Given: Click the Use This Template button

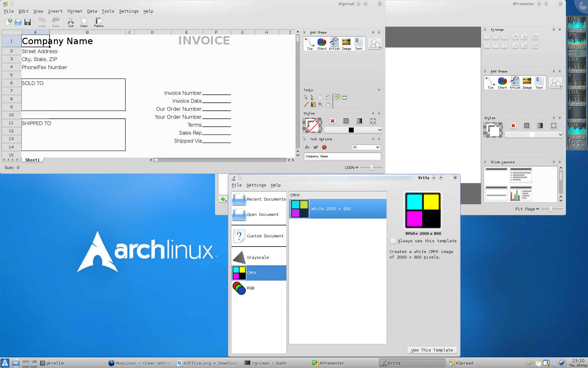Looking at the screenshot, I should 432,350.
